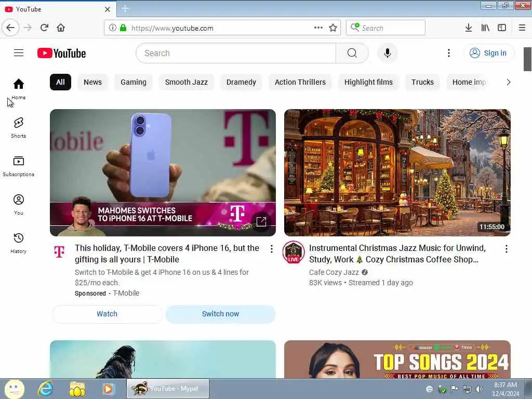Click the T-Mobile sponsor name link

click(x=126, y=293)
